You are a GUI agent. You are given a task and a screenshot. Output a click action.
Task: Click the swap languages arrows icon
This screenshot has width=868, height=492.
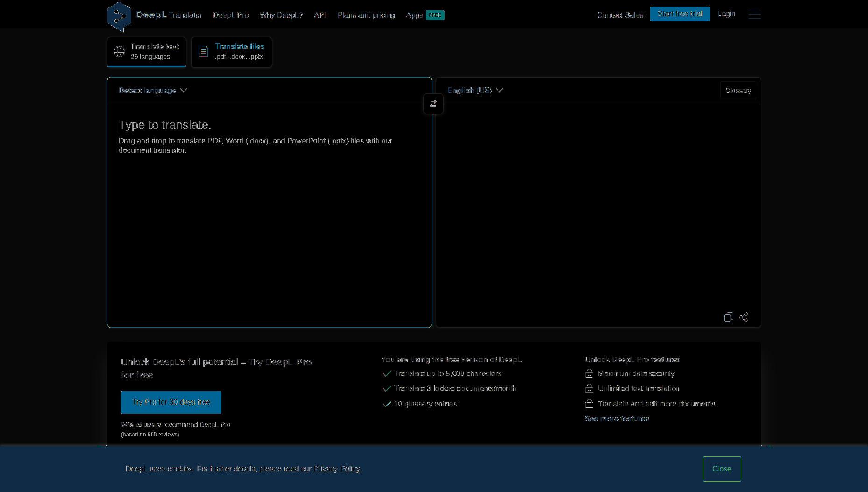(434, 104)
